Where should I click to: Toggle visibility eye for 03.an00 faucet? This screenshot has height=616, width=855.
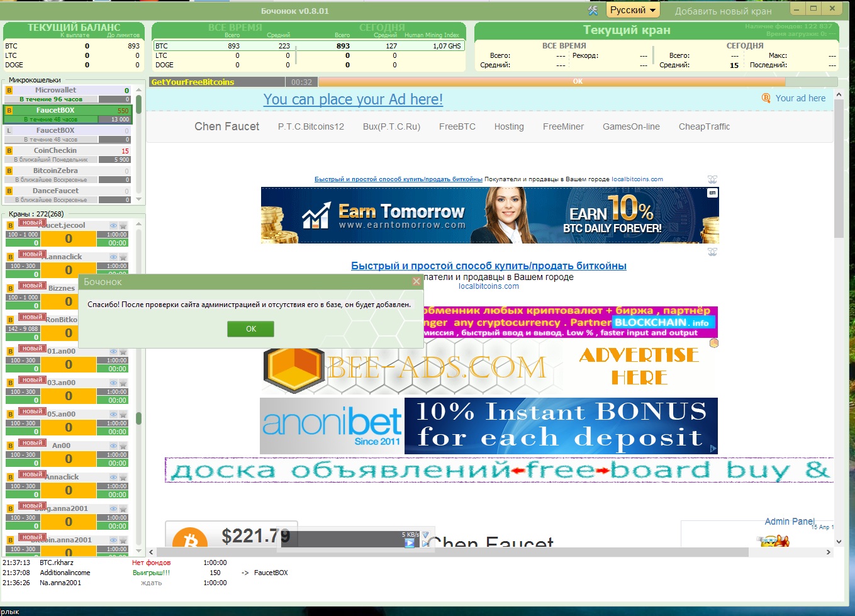point(113,383)
